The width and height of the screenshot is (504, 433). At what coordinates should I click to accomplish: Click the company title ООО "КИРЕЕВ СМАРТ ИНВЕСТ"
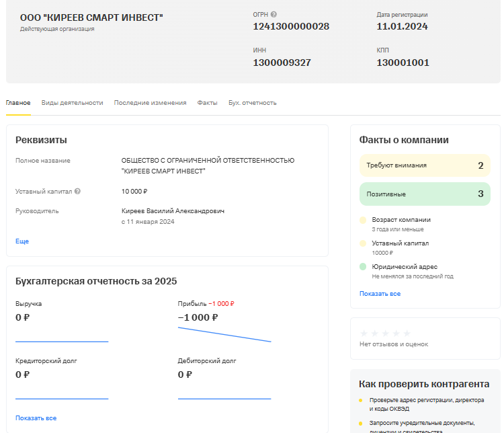(x=91, y=17)
